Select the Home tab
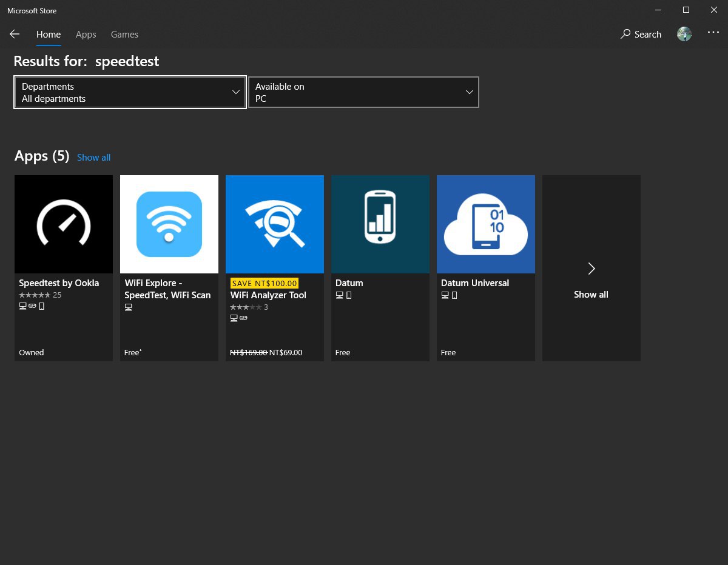This screenshot has height=565, width=728. [x=49, y=35]
